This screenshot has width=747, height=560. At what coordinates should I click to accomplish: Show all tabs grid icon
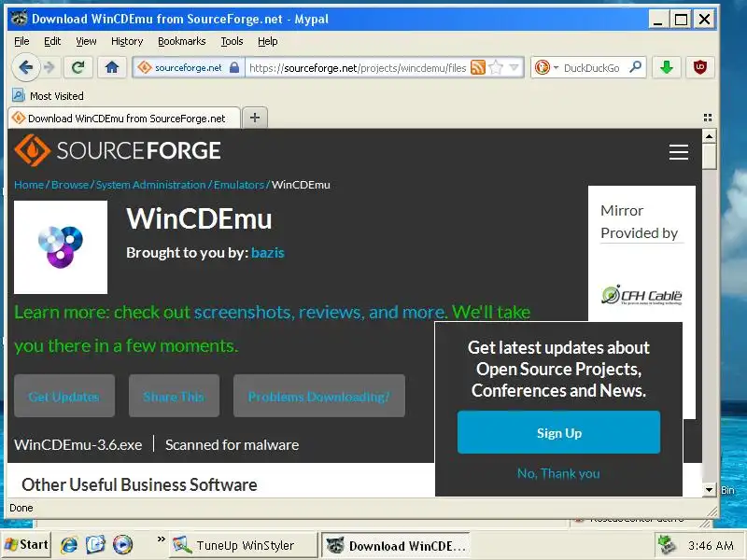click(x=708, y=118)
